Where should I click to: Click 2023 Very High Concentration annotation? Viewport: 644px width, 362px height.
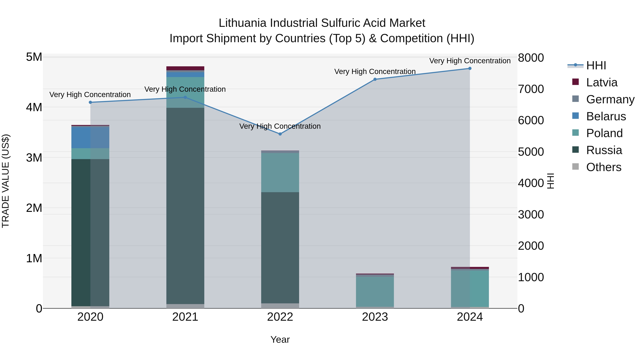375,72
